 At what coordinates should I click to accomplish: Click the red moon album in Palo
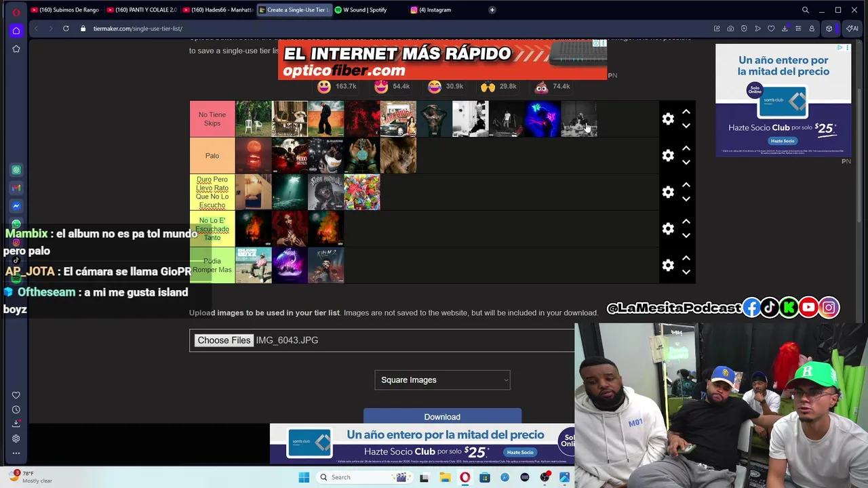coord(254,156)
